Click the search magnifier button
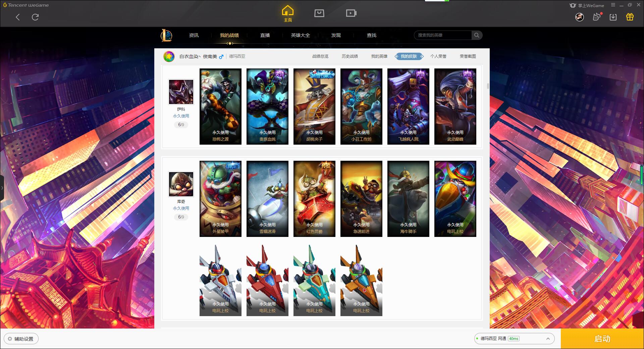The height and width of the screenshot is (349, 644). click(477, 35)
